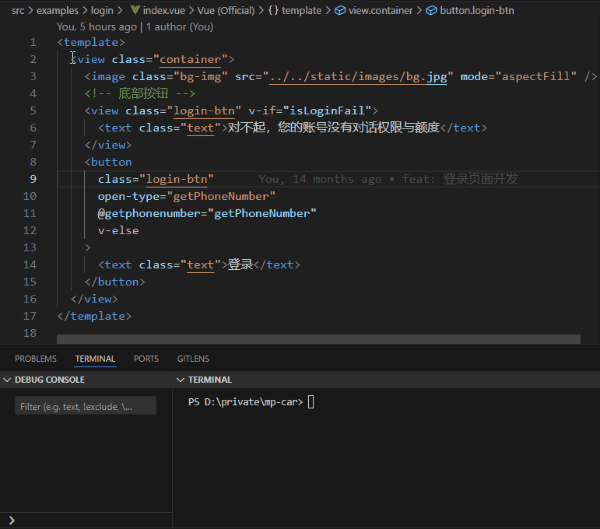Open the examples breadcrumb segment
Image resolution: width=600 pixels, height=529 pixels.
[57, 10]
